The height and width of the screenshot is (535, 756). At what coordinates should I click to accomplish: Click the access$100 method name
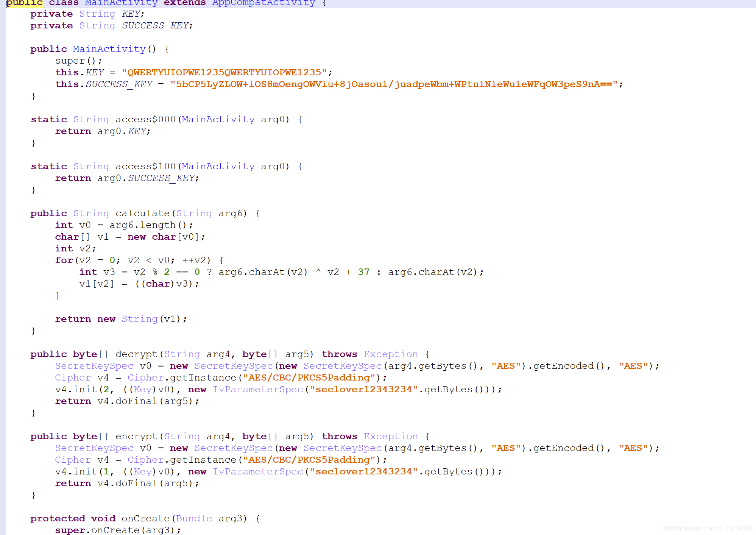click(145, 166)
